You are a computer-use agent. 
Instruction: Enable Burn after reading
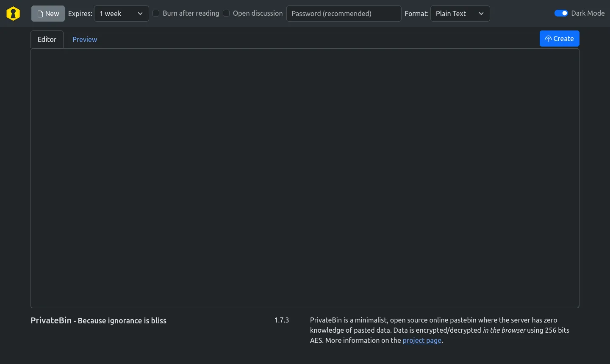coord(156,13)
